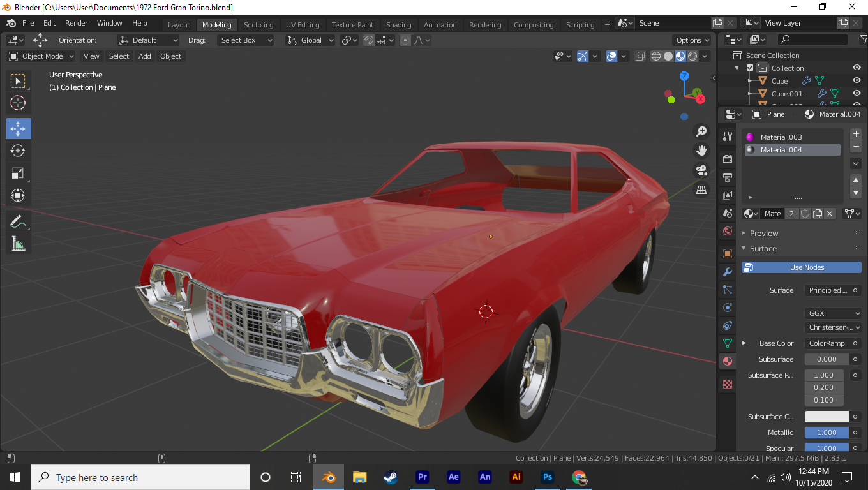Switch to the Sculpting workspace tab

[x=258, y=25]
